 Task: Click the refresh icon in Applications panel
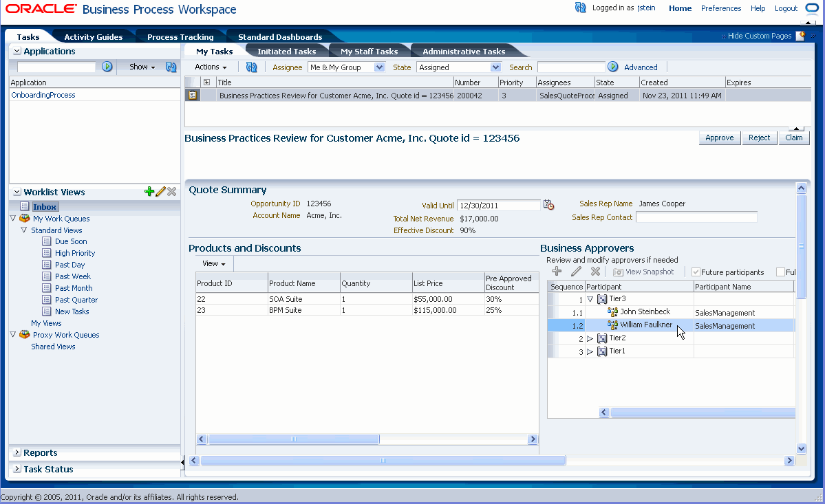171,67
